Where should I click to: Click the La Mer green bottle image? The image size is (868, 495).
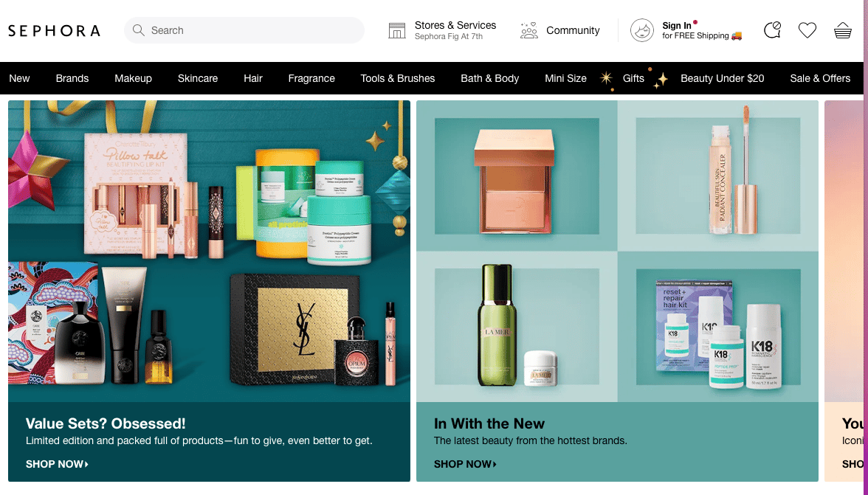498,325
